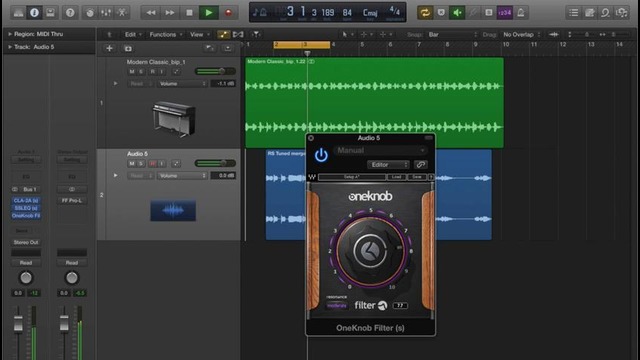
Task: Open the Edit menu in tracks area
Action: point(133,34)
